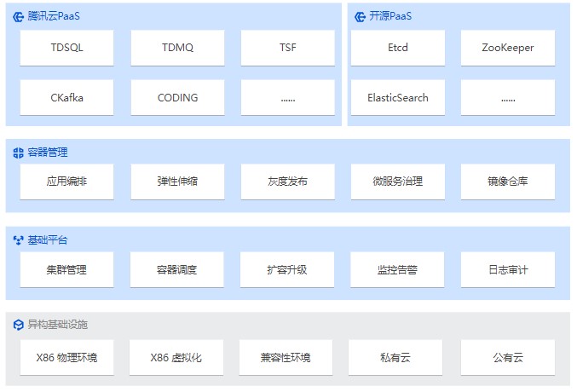Choose the CKafka card
Viewport: 577px width, 392px height.
66,97
